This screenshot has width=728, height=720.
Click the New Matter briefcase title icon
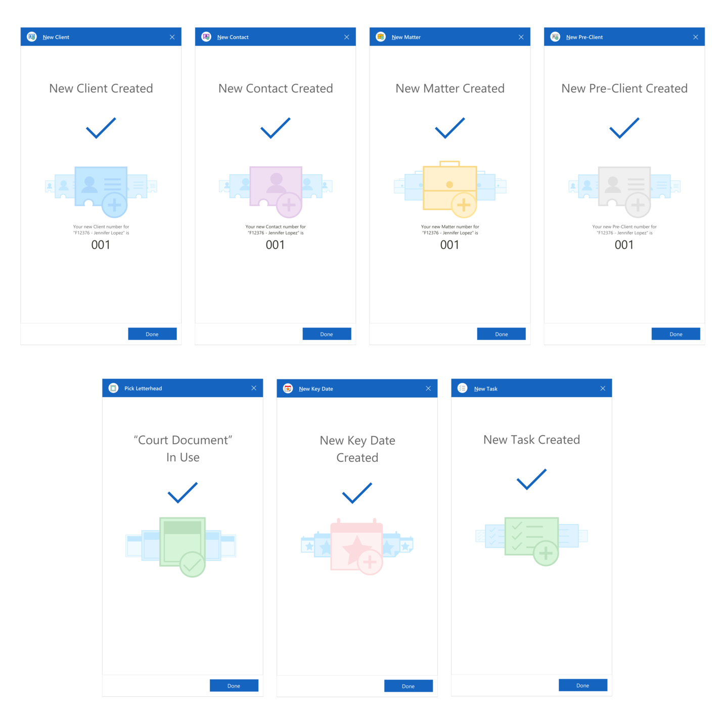point(381,37)
